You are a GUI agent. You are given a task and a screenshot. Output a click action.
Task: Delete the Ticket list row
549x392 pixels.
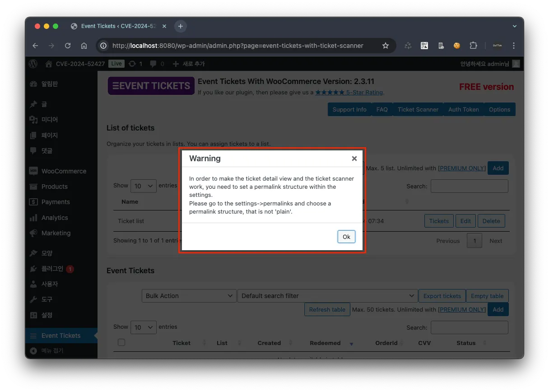click(x=491, y=221)
